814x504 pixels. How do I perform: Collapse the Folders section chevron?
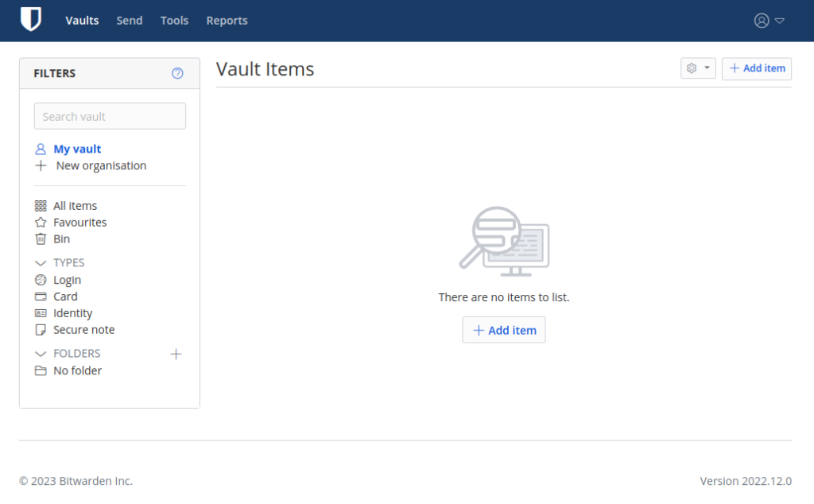pyautogui.click(x=41, y=354)
